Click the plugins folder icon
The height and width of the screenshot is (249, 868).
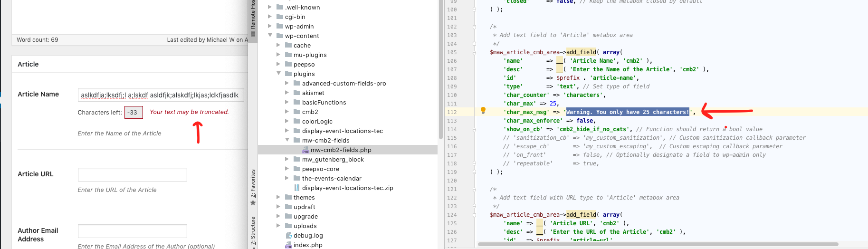point(288,74)
